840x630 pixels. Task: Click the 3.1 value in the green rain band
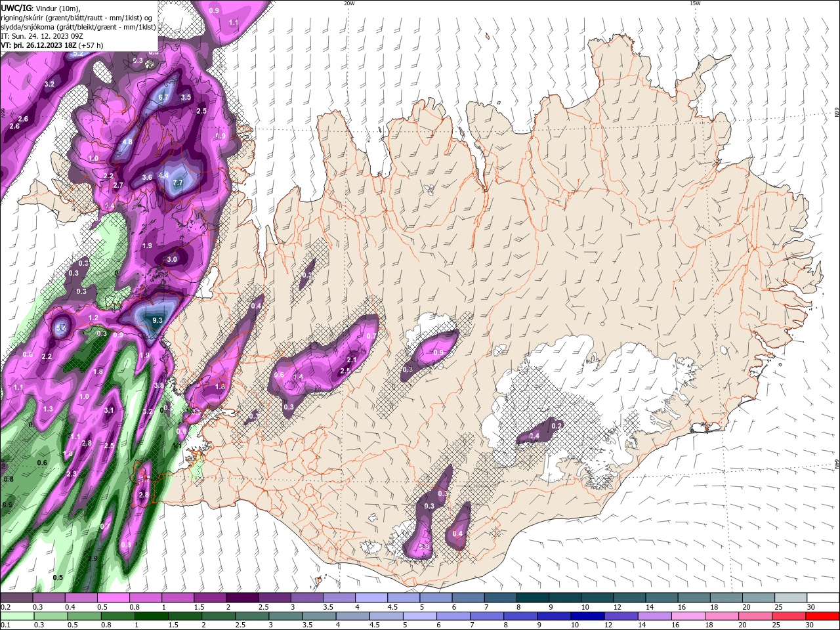click(x=109, y=411)
